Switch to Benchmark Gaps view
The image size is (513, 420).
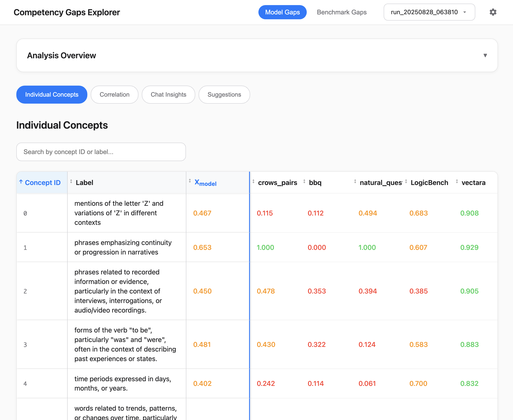pos(342,12)
